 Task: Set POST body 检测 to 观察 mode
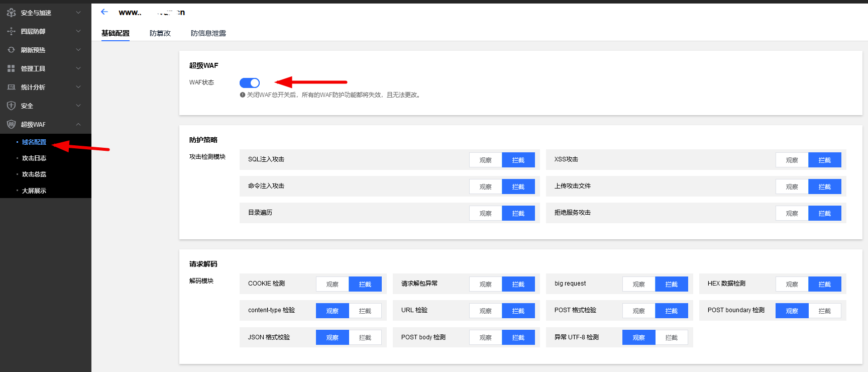click(x=486, y=337)
